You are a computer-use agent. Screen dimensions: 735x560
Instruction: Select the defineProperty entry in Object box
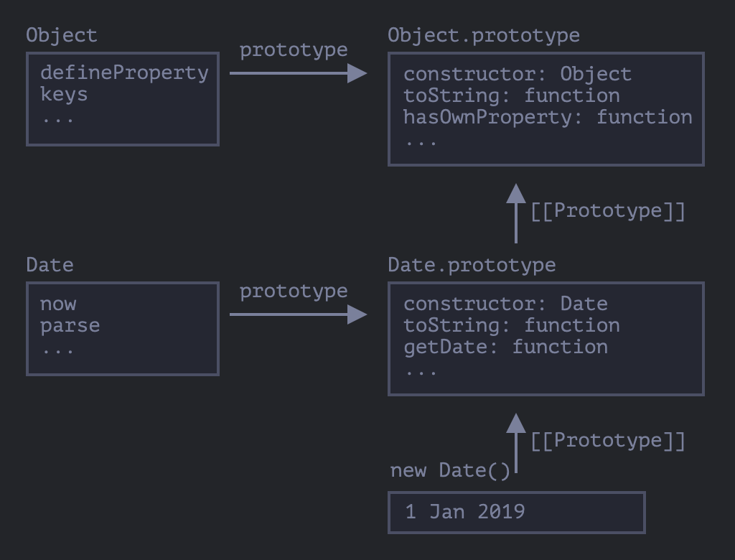coord(124,73)
